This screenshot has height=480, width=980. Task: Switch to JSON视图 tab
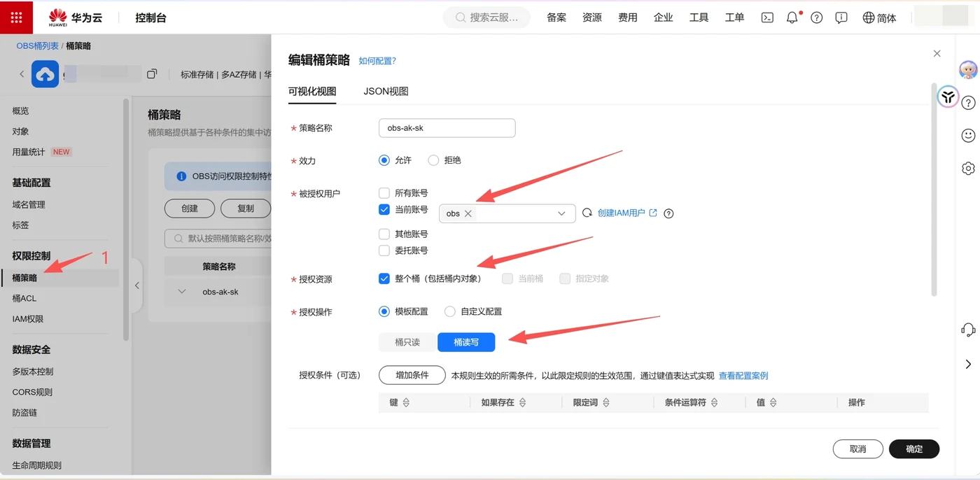coord(386,92)
